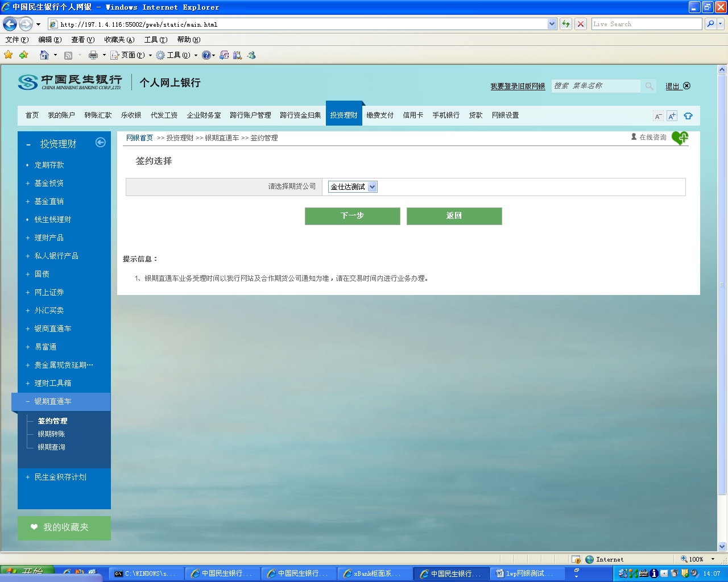Click the IE forward navigation arrow

click(x=26, y=24)
